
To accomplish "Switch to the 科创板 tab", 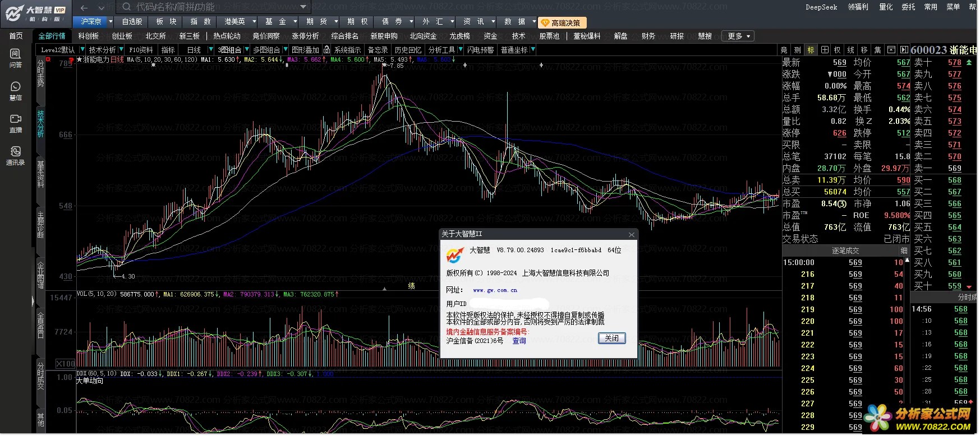I will [89, 36].
